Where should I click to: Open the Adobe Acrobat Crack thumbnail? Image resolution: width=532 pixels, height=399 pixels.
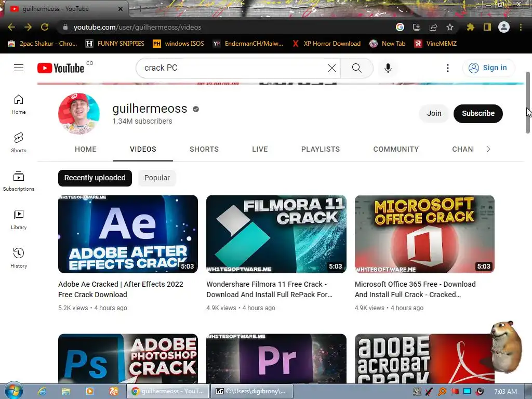[424, 358]
